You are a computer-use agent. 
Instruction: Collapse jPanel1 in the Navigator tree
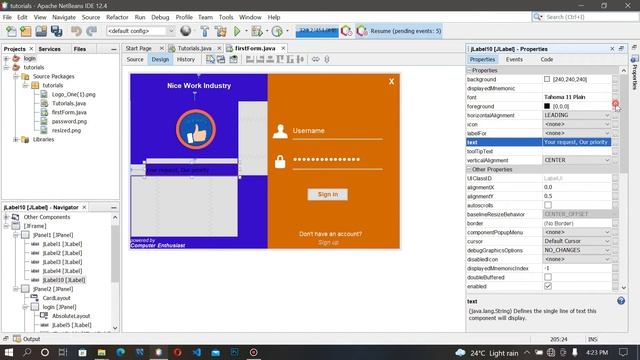16,235
